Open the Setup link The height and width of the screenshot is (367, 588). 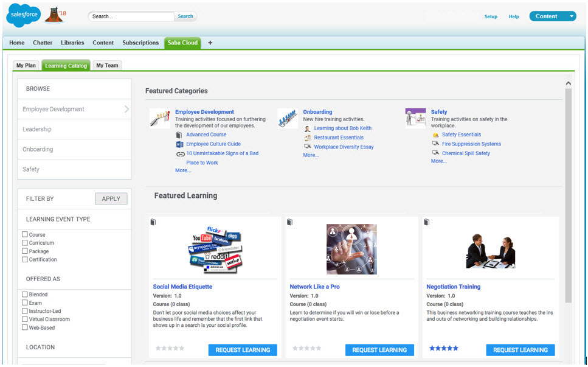click(x=491, y=16)
